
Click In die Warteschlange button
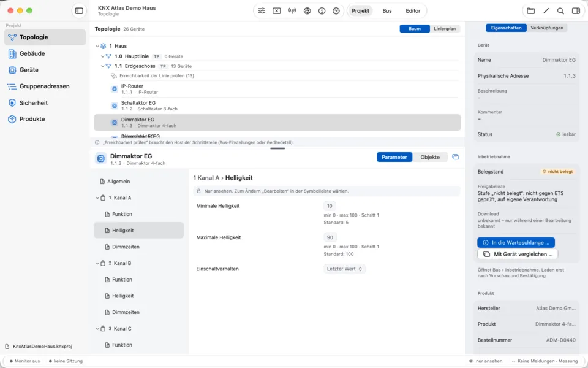coord(516,243)
